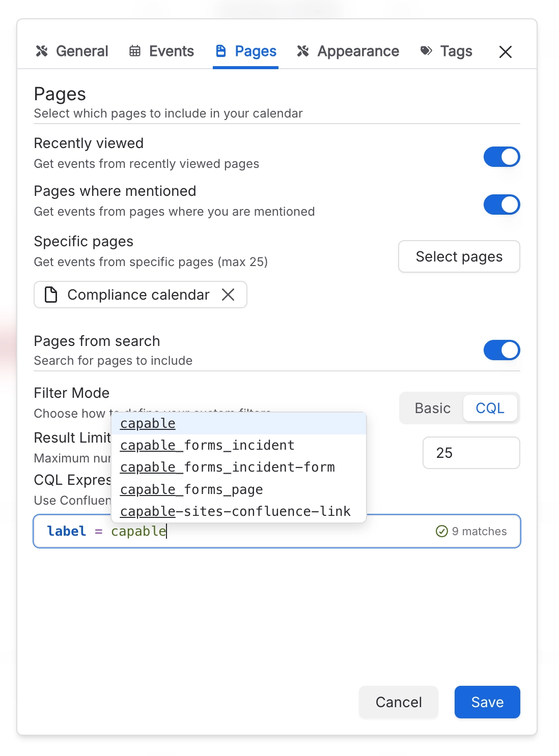Close the settings dialog with X
The height and width of the screenshot is (756, 559).
point(506,51)
